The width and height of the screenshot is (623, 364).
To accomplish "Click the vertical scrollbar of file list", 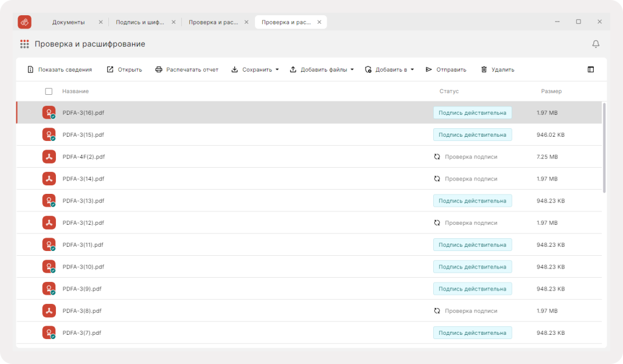I will coord(604,148).
